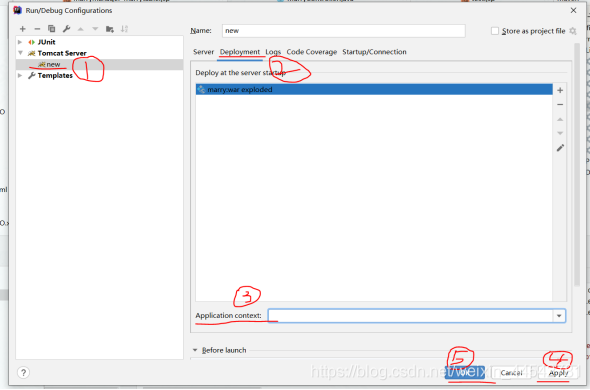Image resolution: width=590 pixels, height=390 pixels.
Task: Open help with the question mark icon
Action: click(23, 373)
